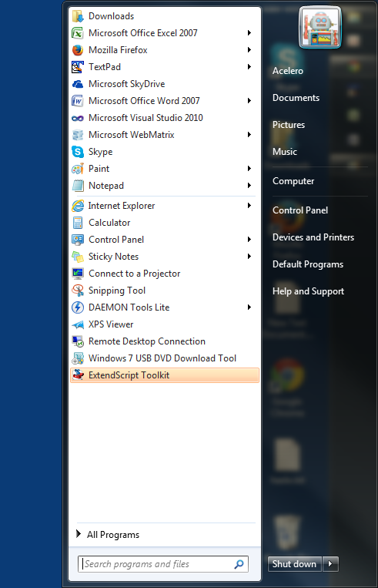This screenshot has width=378, height=588.
Task: Click the Microsoft WebMatrix icon
Action: [x=78, y=135]
